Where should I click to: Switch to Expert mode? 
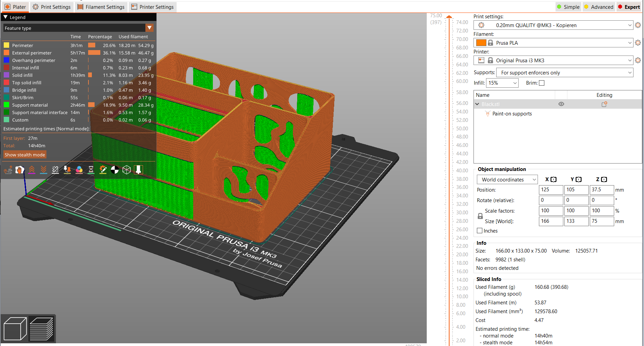tap(629, 7)
